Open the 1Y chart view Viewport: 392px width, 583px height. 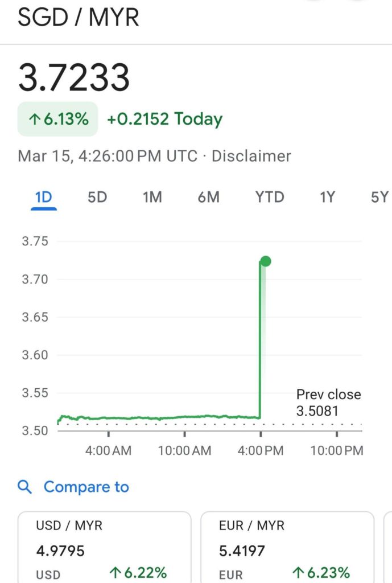point(327,198)
